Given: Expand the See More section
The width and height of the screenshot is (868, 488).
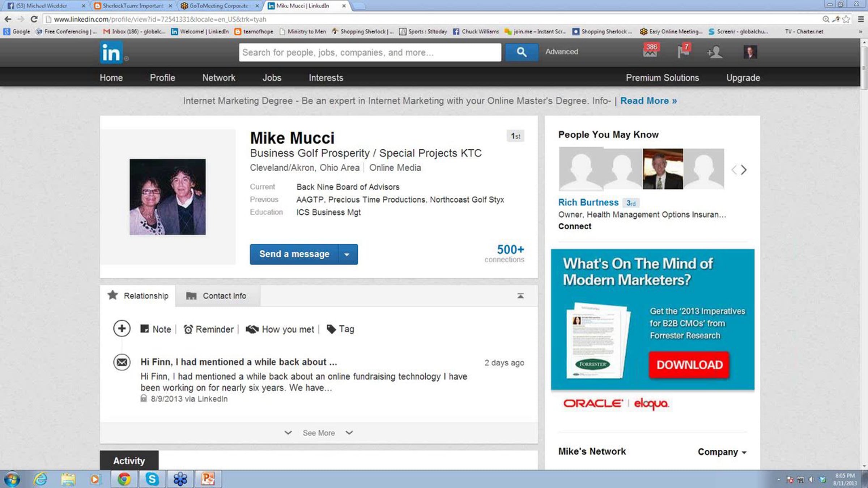Looking at the screenshot, I should click(x=319, y=433).
